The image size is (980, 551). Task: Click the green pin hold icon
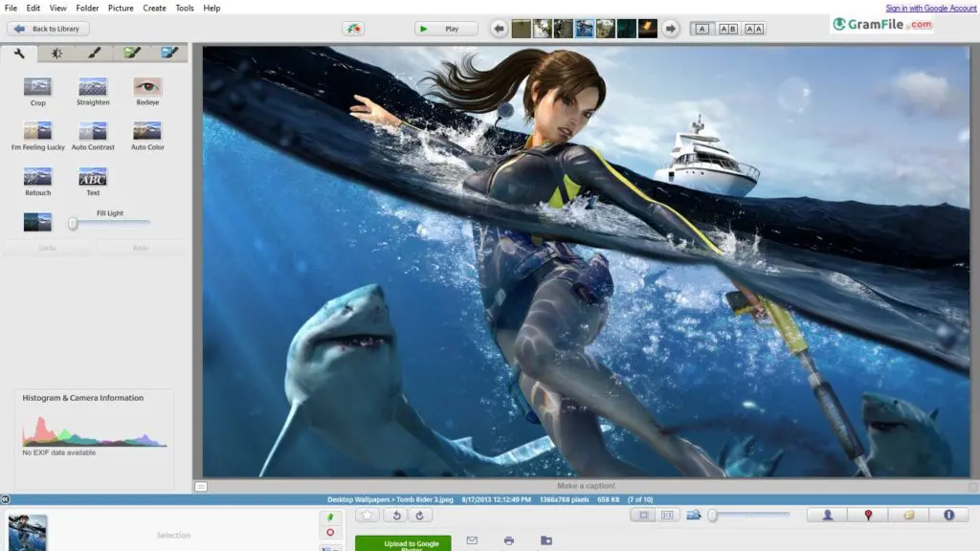coord(330,517)
